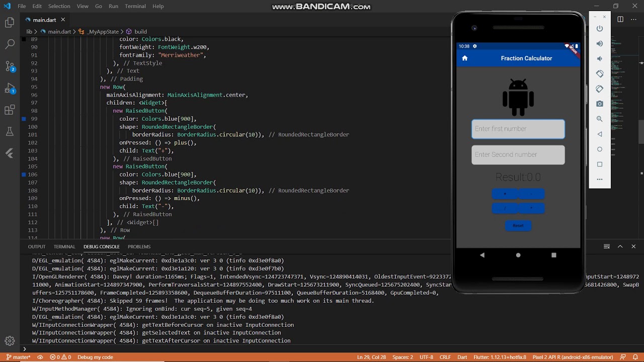The width and height of the screenshot is (644, 362).
Task: Click the emulator zoom magnifier icon
Action: 600,119
